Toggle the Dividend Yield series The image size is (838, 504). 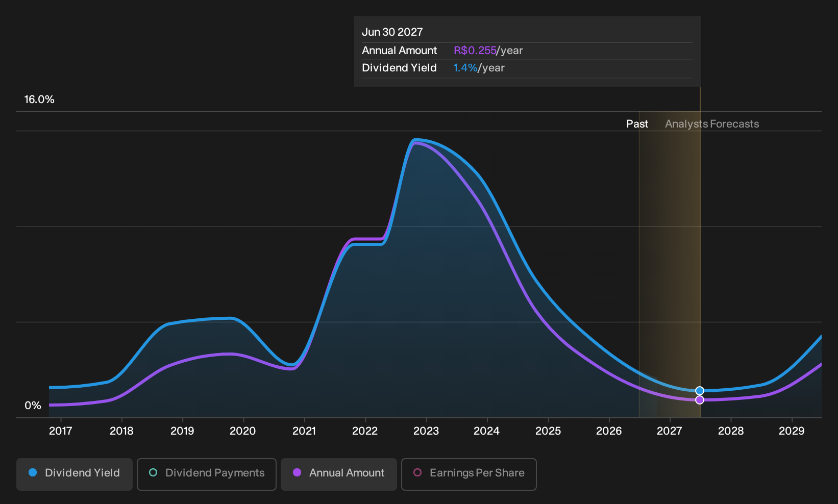(x=75, y=474)
